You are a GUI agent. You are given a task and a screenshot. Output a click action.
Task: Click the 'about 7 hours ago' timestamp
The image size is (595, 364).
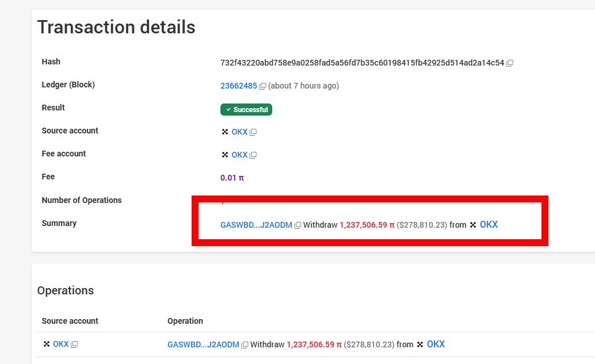(x=304, y=86)
